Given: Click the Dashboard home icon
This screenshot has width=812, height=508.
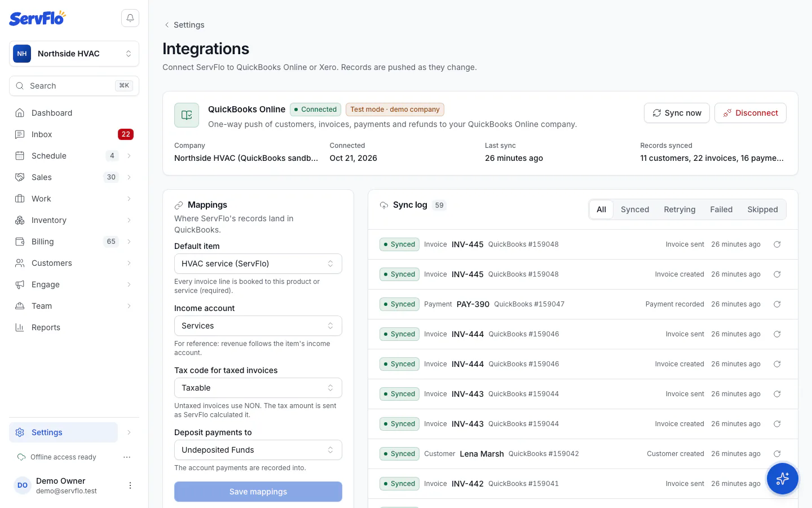Looking at the screenshot, I should (x=20, y=113).
